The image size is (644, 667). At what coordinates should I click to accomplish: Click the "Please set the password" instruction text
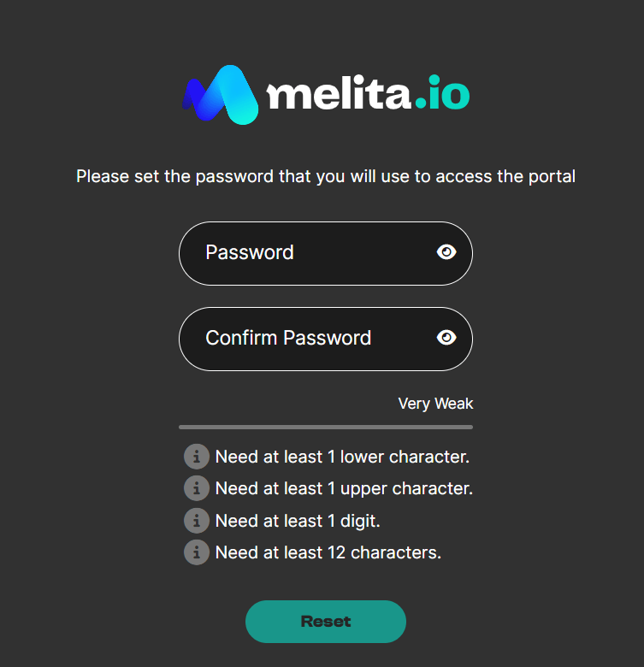tap(325, 177)
